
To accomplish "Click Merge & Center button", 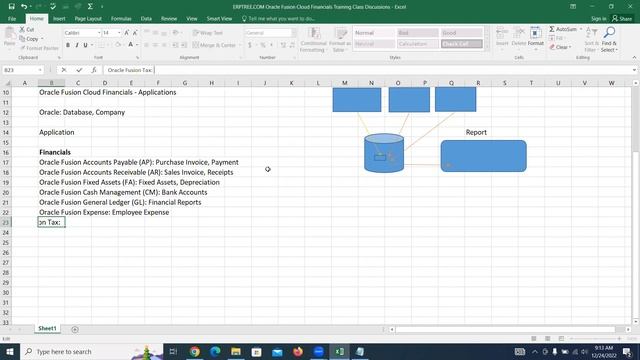I will click(214, 45).
